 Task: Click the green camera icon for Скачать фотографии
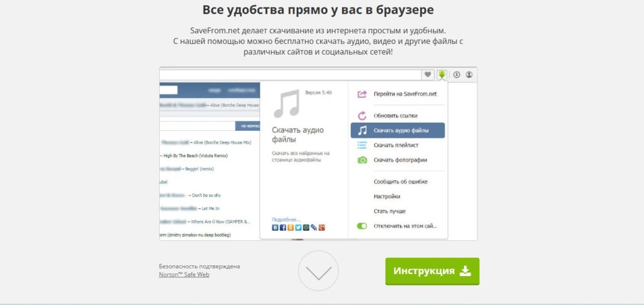pos(362,160)
